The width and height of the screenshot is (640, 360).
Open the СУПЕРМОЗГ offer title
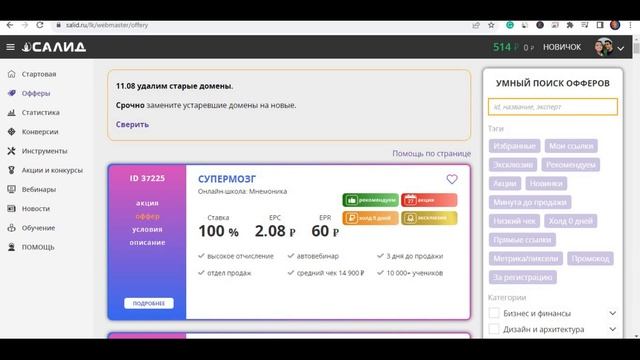click(227, 179)
